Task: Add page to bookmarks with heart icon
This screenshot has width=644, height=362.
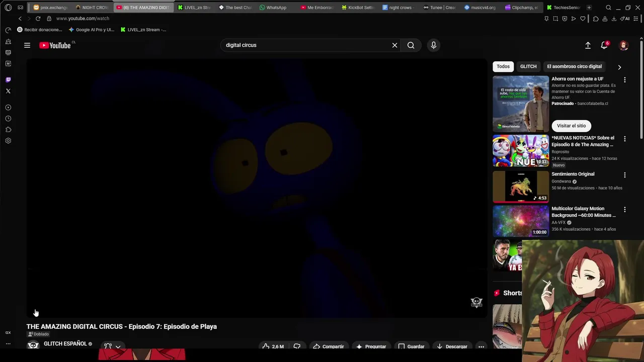Action: (x=583, y=19)
